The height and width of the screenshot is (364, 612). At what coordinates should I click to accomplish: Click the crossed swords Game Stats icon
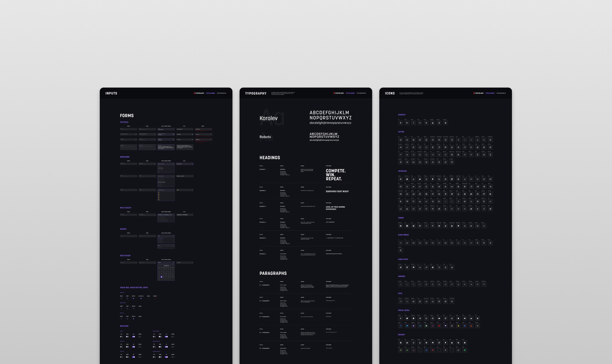tap(401, 268)
